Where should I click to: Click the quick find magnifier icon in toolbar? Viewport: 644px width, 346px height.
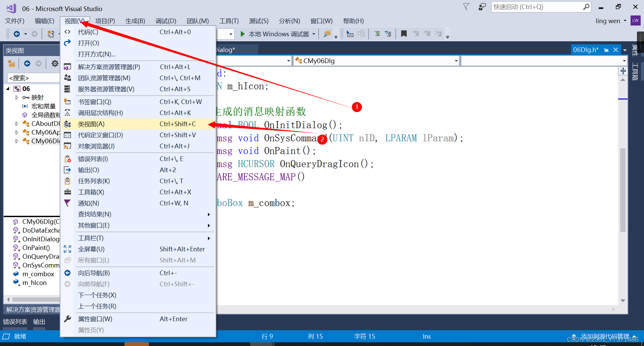(327, 34)
